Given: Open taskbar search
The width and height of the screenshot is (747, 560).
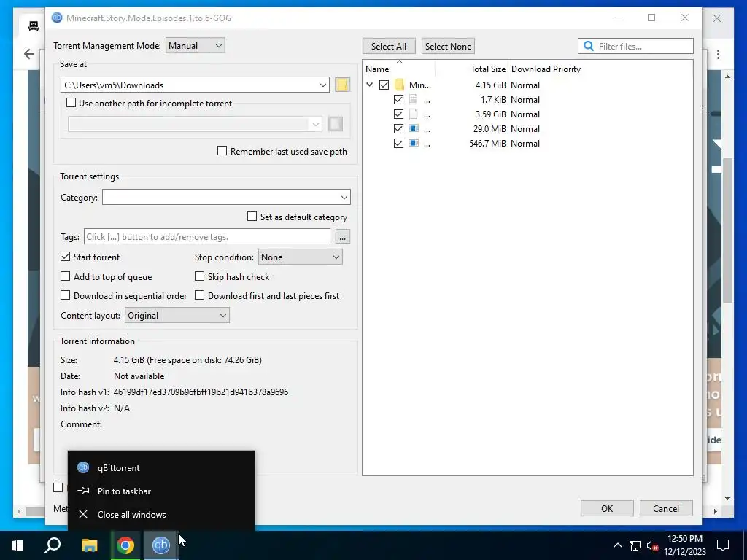Looking at the screenshot, I should pos(53,545).
